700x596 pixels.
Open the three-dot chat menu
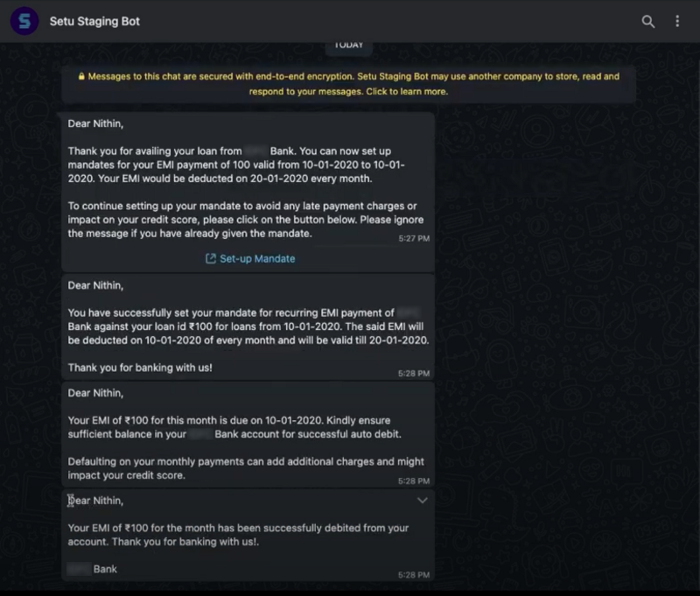677,21
